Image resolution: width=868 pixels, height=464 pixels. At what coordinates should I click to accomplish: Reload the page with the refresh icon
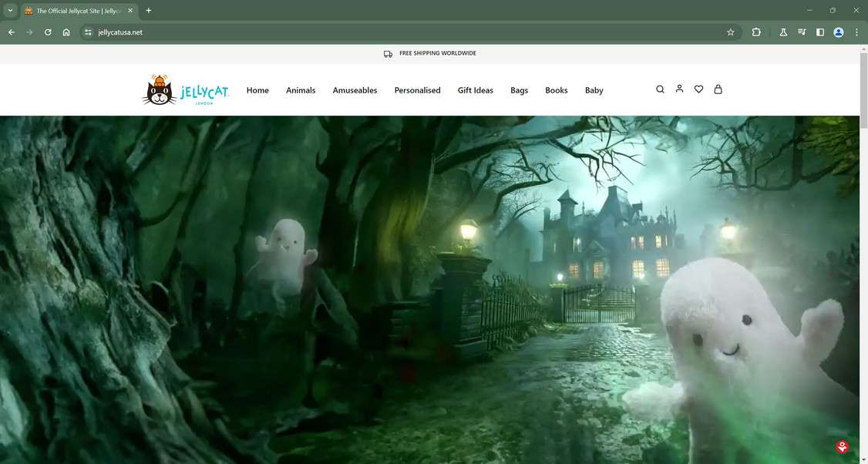[48, 32]
